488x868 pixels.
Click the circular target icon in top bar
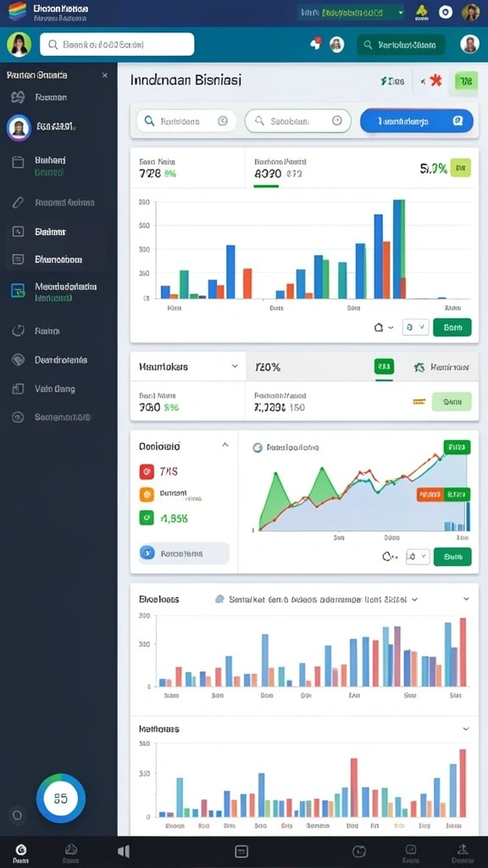point(446,12)
